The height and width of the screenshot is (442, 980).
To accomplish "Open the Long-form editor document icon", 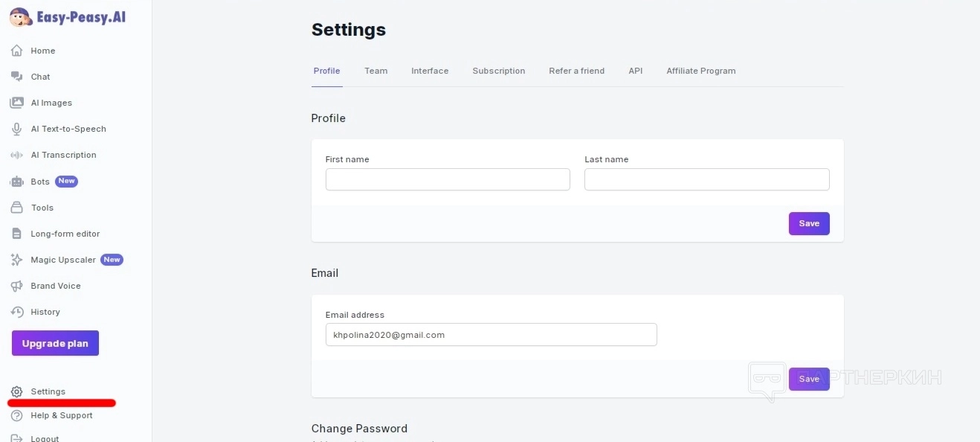I will 16,234.
